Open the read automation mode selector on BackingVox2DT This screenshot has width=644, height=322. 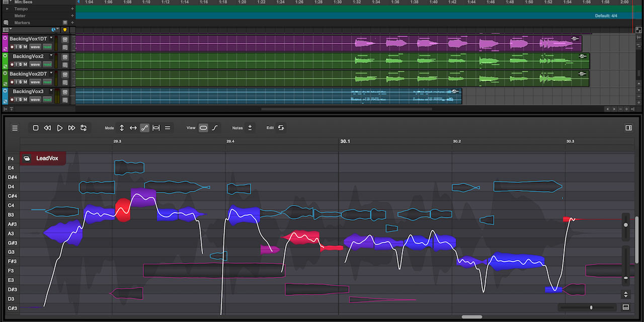point(47,82)
